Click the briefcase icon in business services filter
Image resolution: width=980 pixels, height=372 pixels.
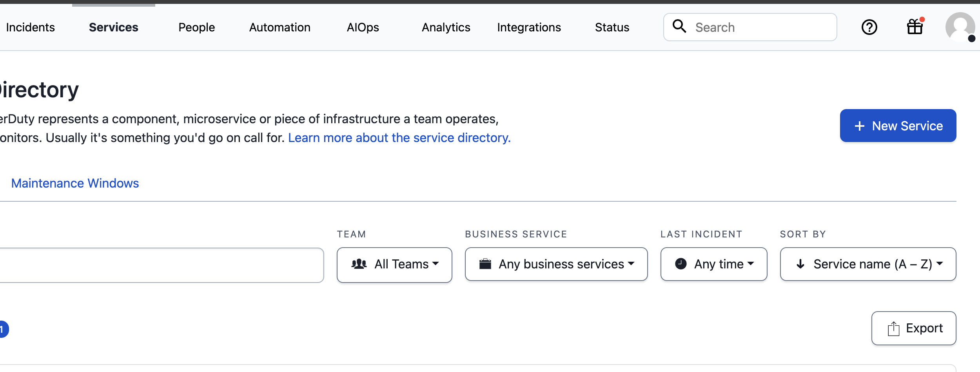pos(486,264)
